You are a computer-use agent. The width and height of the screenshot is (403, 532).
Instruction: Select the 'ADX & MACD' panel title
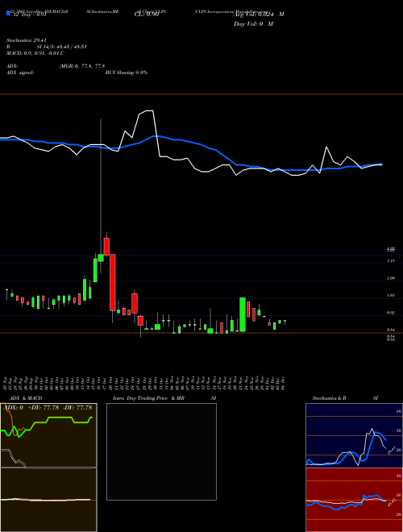tap(26, 398)
